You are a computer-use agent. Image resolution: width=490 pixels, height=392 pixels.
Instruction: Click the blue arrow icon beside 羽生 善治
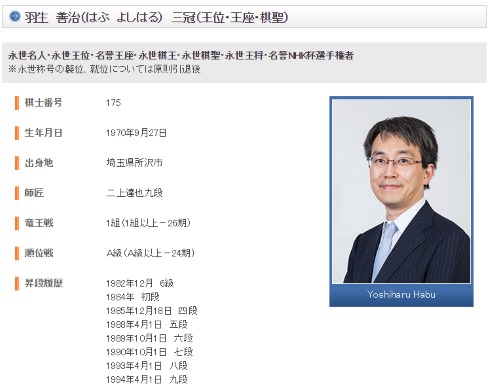[x=15, y=16]
